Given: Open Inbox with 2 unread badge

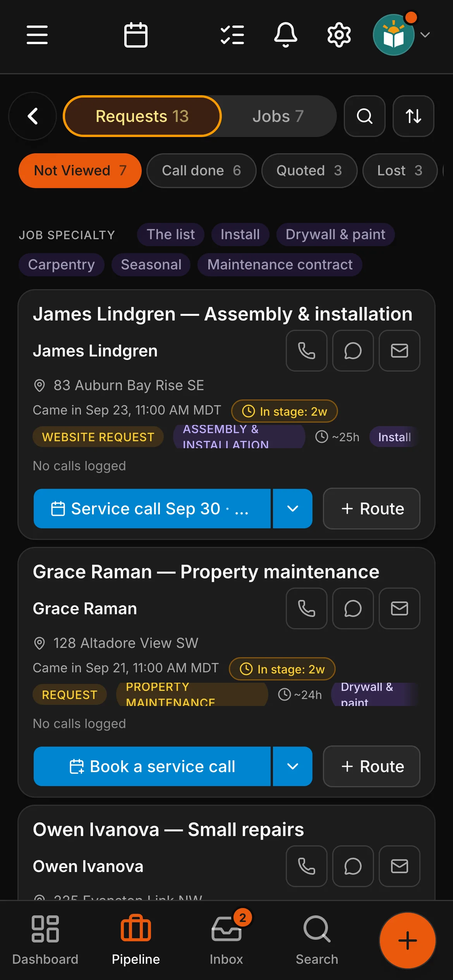Looking at the screenshot, I should [226, 941].
